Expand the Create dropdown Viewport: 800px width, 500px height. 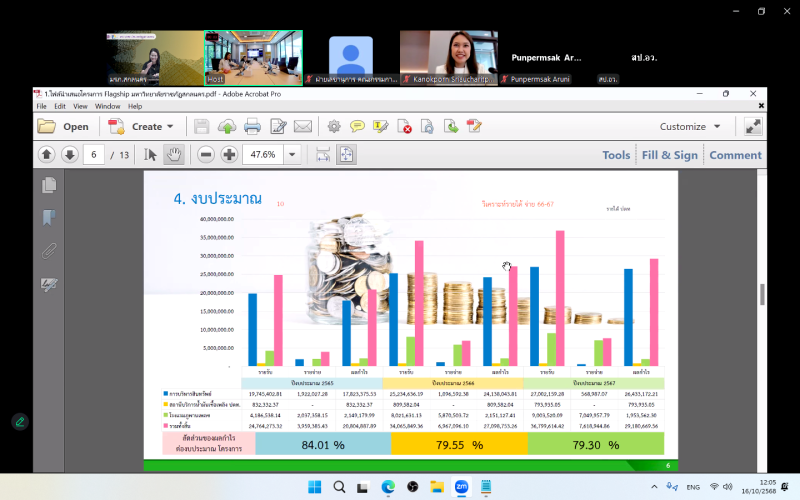click(170, 127)
